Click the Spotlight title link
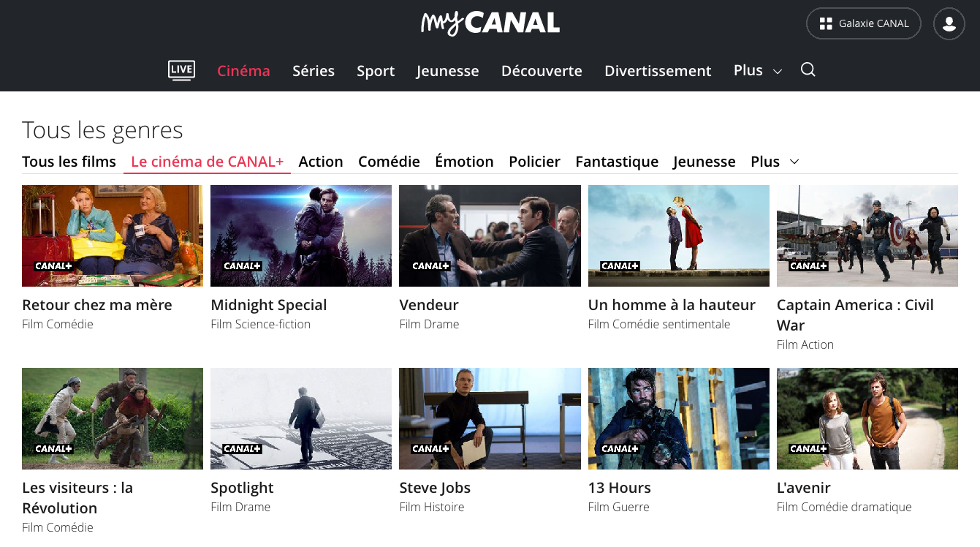Viewport: 980px width, 547px height. point(242,488)
